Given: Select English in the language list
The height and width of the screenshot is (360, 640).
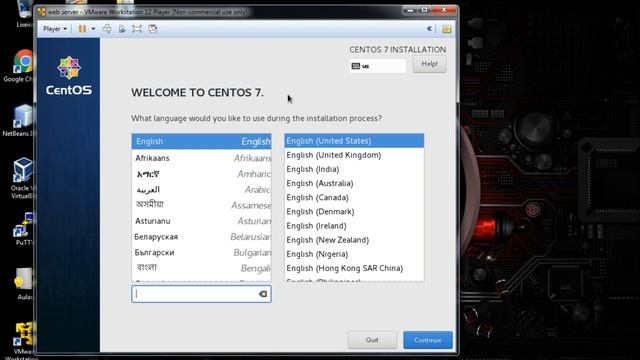Looking at the screenshot, I should [202, 142].
